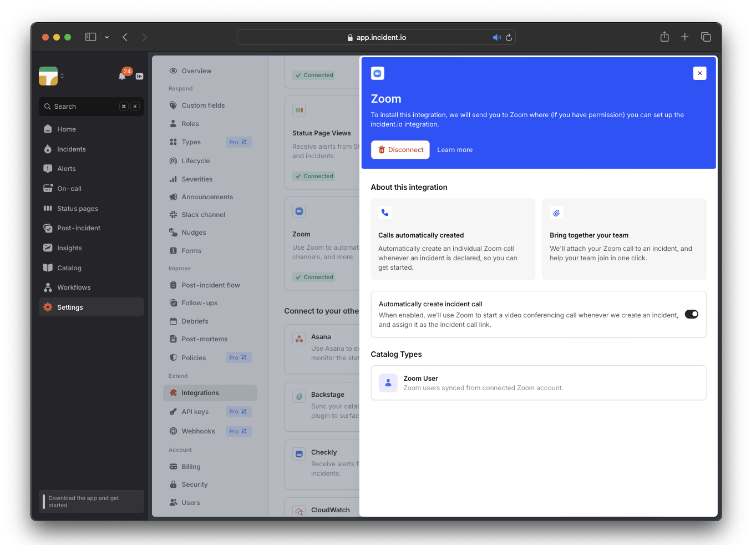Click Download the app banner
The height and width of the screenshot is (545, 756).
92,502
